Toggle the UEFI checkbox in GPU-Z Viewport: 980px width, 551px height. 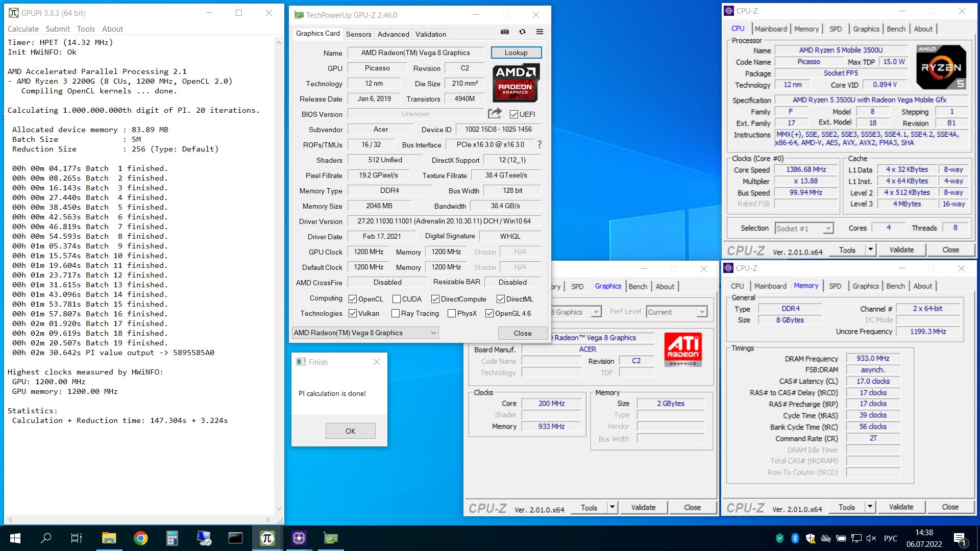[514, 114]
